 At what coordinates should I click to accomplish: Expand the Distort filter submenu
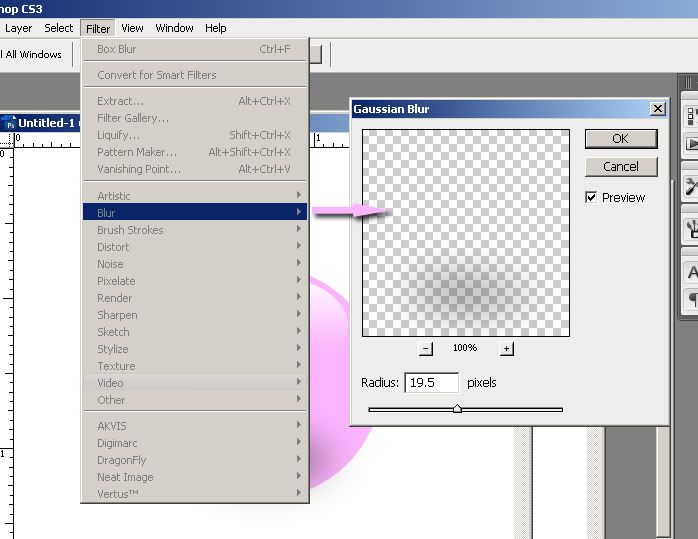195,247
